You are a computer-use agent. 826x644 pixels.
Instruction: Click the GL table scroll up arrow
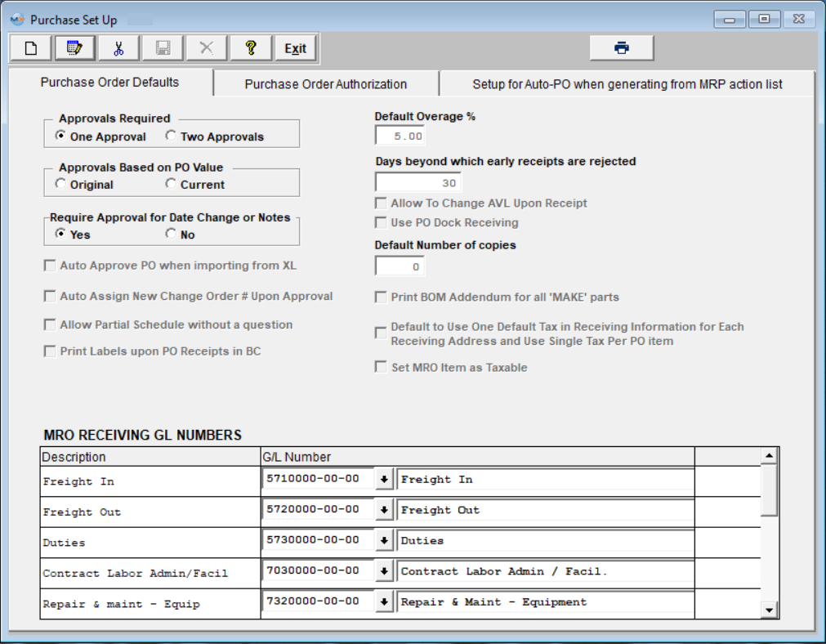point(769,455)
